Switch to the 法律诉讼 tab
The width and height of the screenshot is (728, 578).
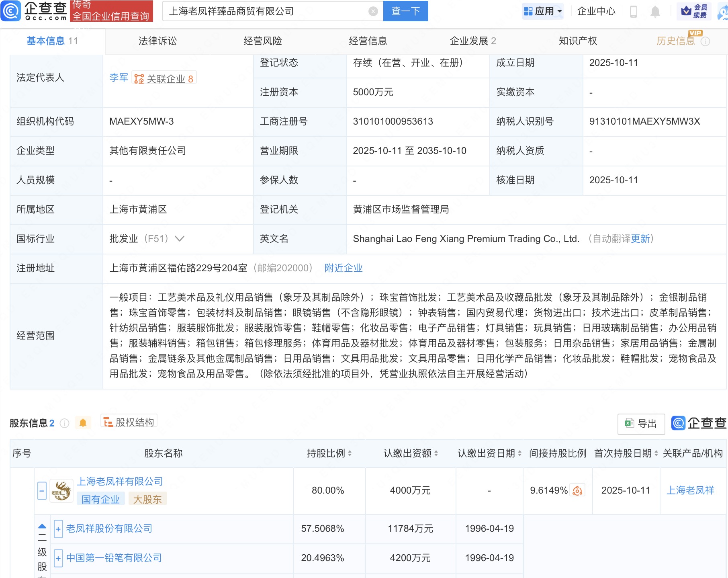[x=157, y=41]
